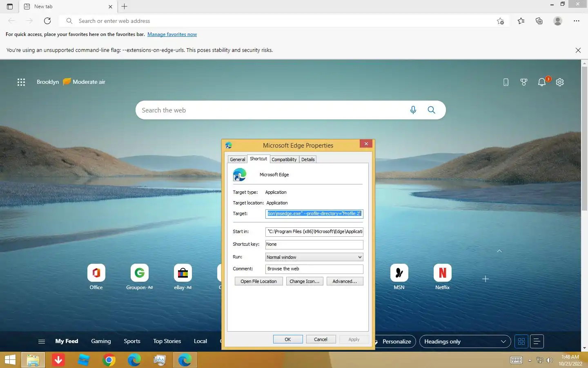Click Cancel in Properties dialog

(321, 339)
